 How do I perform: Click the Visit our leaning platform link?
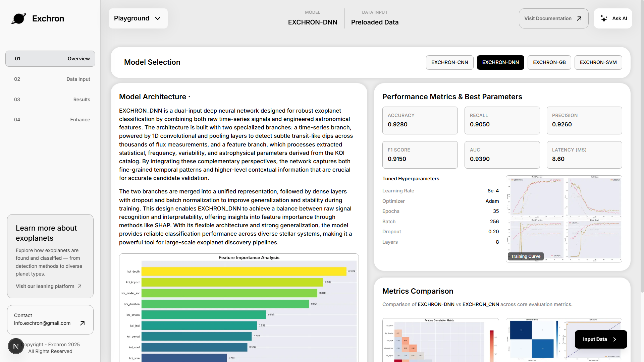click(x=45, y=286)
